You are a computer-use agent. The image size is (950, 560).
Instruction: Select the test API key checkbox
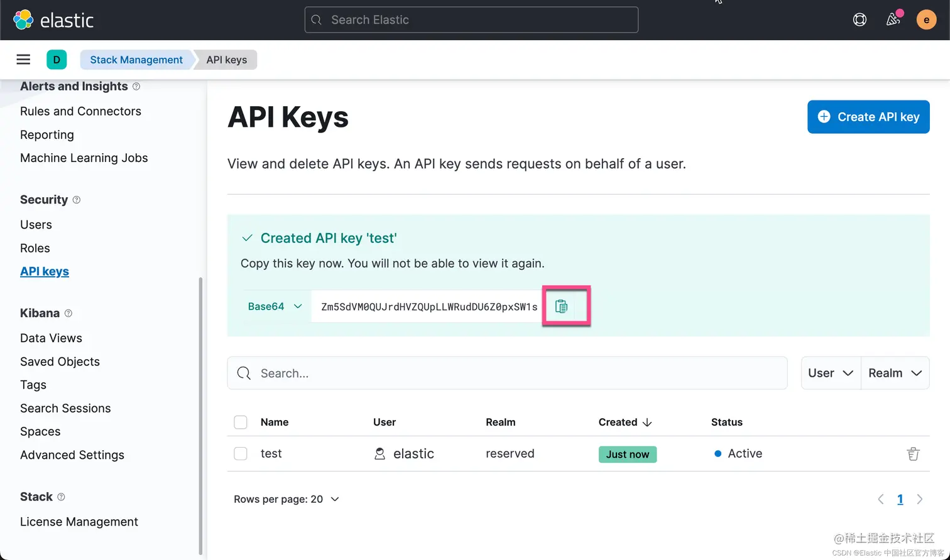tap(241, 453)
